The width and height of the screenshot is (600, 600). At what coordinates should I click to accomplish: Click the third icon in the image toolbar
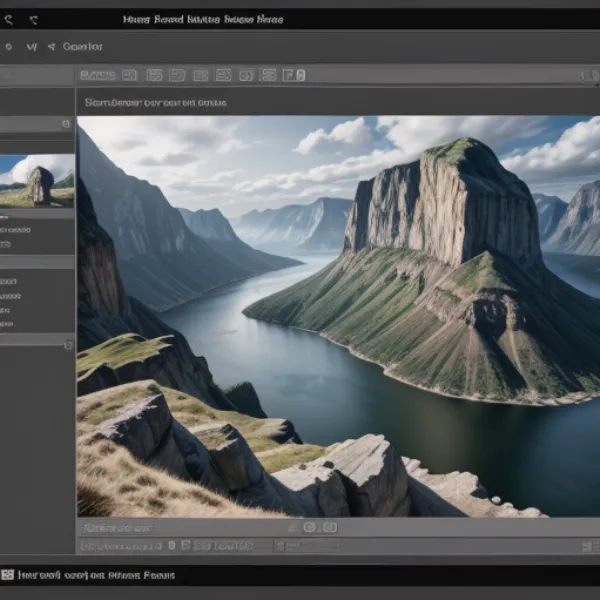(177, 75)
